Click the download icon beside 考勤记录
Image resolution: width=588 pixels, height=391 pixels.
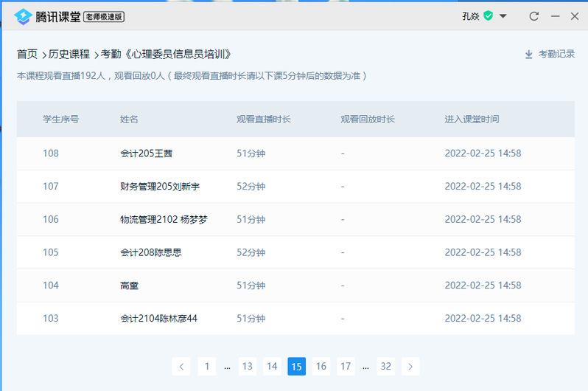point(528,54)
